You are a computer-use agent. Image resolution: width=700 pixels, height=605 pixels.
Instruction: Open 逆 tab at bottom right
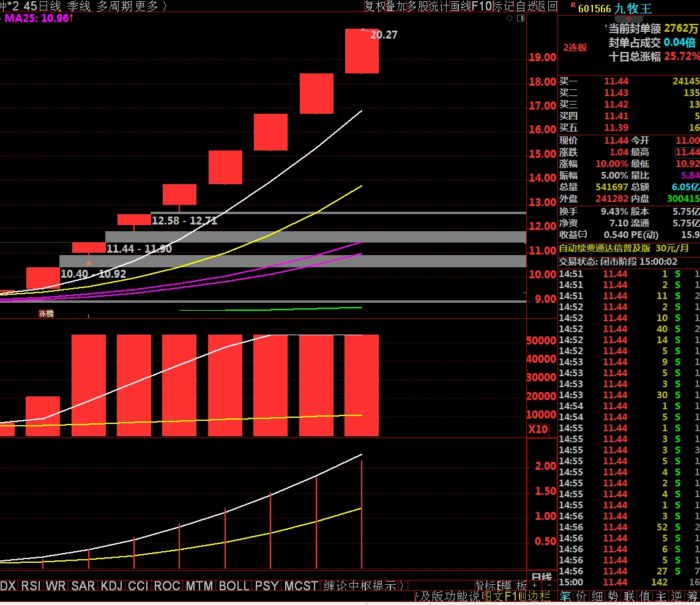click(x=677, y=596)
